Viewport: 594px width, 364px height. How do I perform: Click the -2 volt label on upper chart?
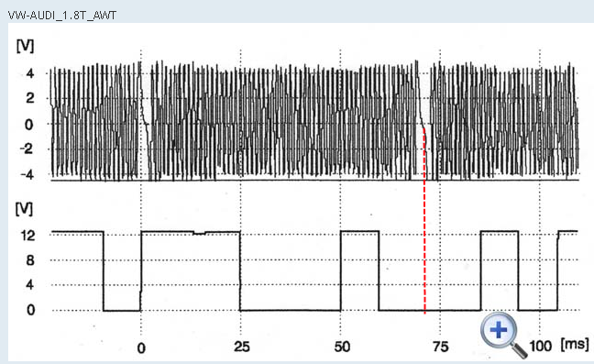[x=27, y=149]
